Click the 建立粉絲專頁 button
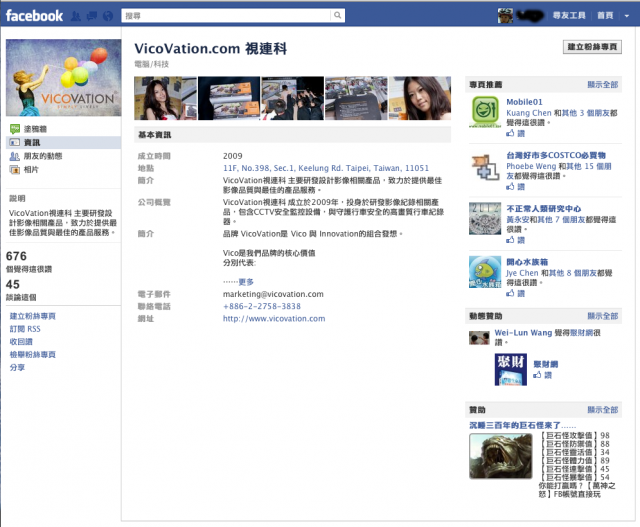This screenshot has height=527, width=640. 592,47
